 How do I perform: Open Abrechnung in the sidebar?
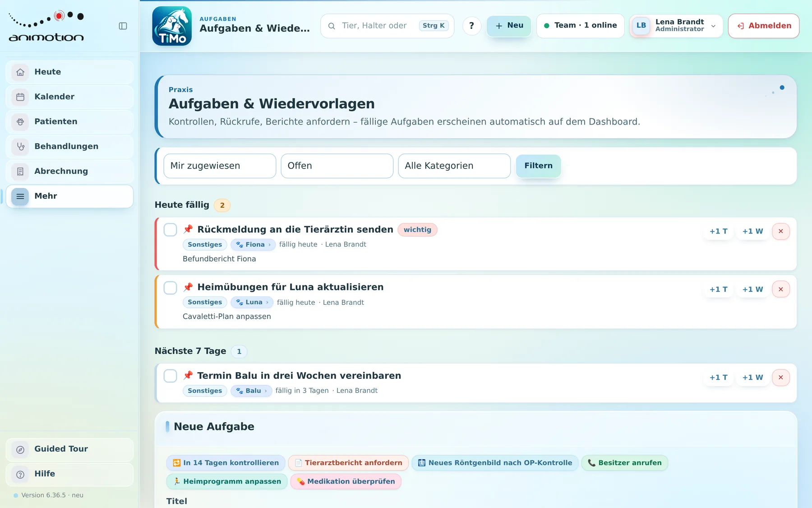(x=69, y=172)
